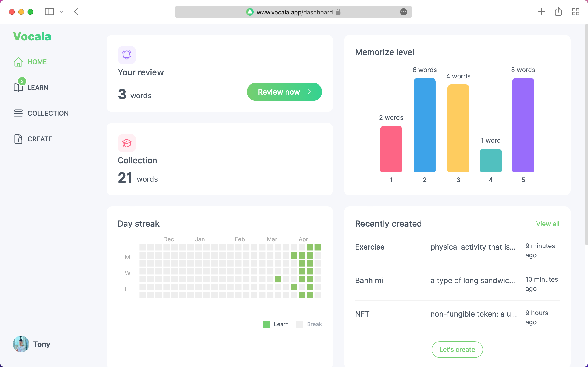
Task: Click the browser back arrow
Action: click(x=76, y=12)
